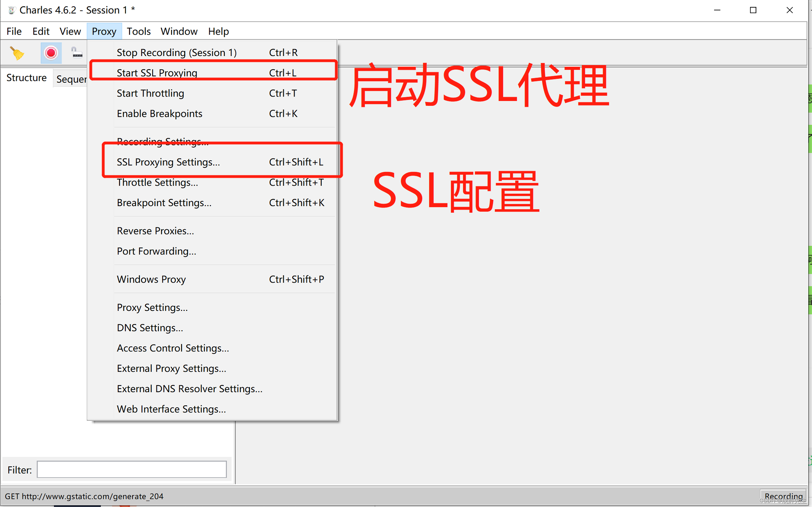Screen dimensions: 812x507
Task: Expand the Help menu
Action: pyautogui.click(x=218, y=31)
